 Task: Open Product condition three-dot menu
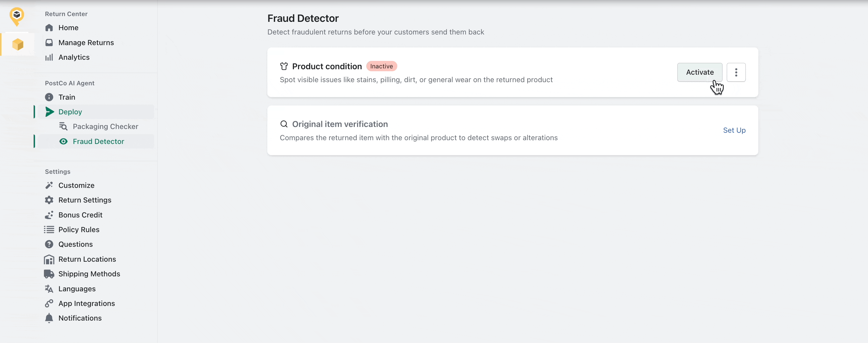click(x=736, y=72)
